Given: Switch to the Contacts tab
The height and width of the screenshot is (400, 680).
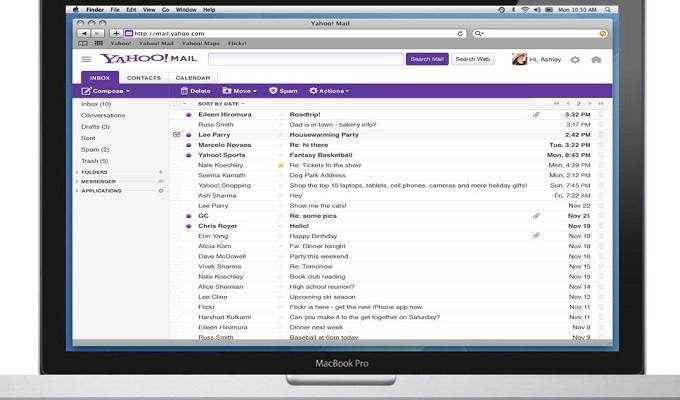Looking at the screenshot, I should pos(144,77).
